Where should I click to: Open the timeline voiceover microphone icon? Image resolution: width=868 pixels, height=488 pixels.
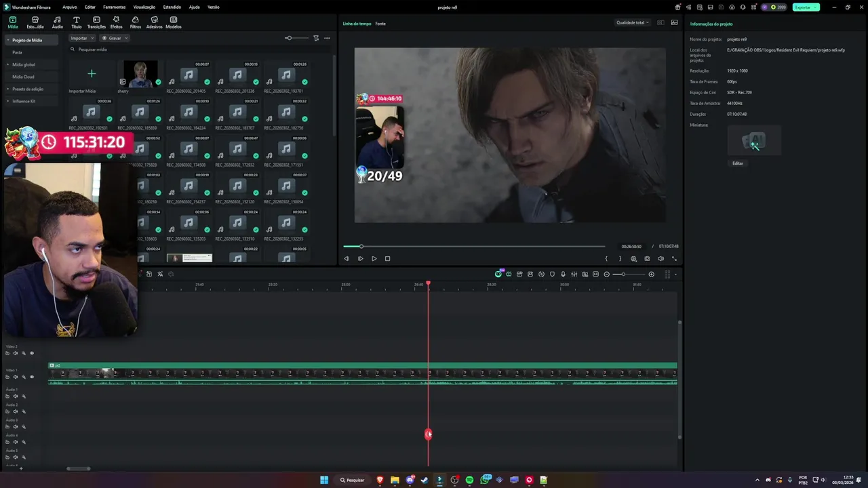(x=563, y=274)
